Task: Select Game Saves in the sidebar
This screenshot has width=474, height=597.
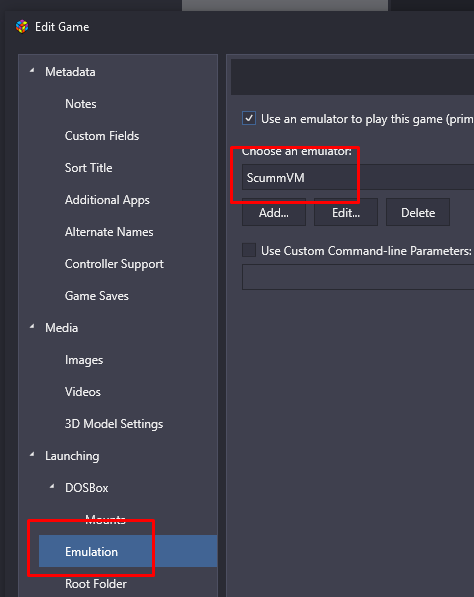Action: point(97,296)
